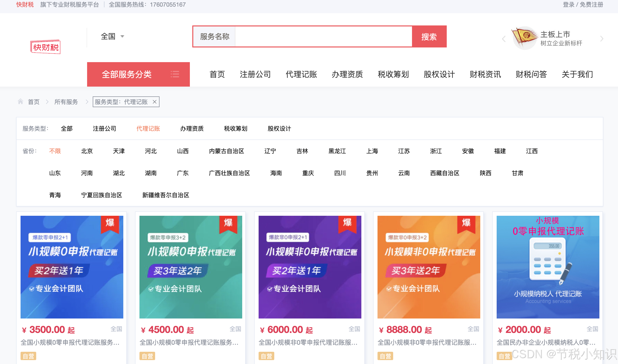Select 广东 in province filter
This screenshot has height=364, width=618.
[x=183, y=173]
